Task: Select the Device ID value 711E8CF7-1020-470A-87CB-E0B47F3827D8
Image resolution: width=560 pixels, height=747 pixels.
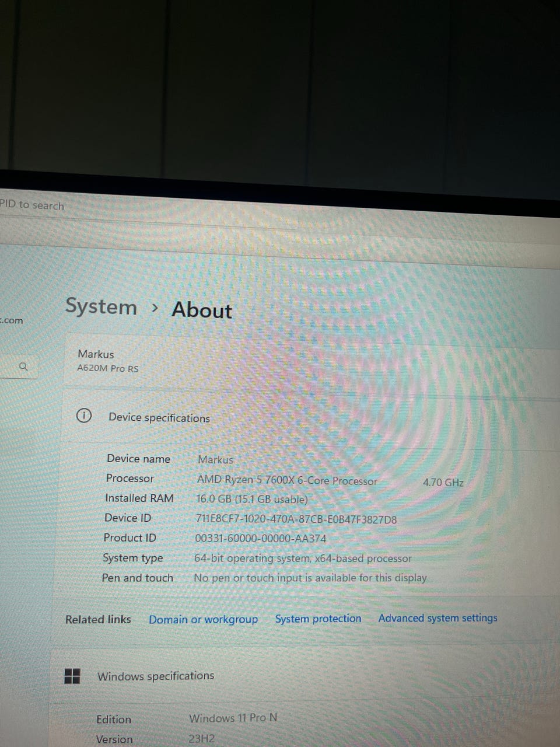Action: coord(296,519)
